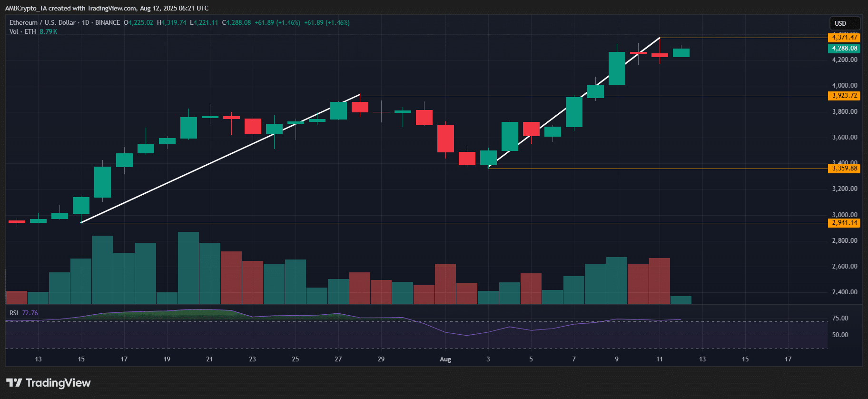Click the latest green candle on Aug 12
The image size is (868, 399).
click(x=681, y=53)
